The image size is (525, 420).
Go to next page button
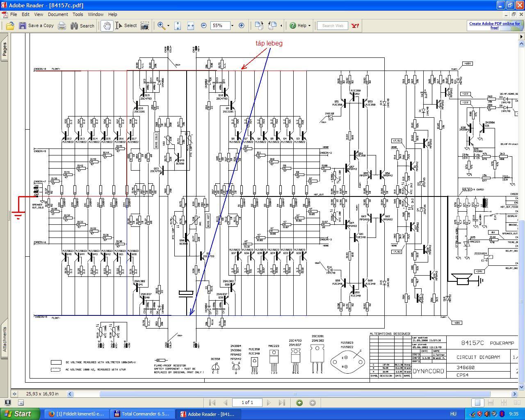coord(269,403)
